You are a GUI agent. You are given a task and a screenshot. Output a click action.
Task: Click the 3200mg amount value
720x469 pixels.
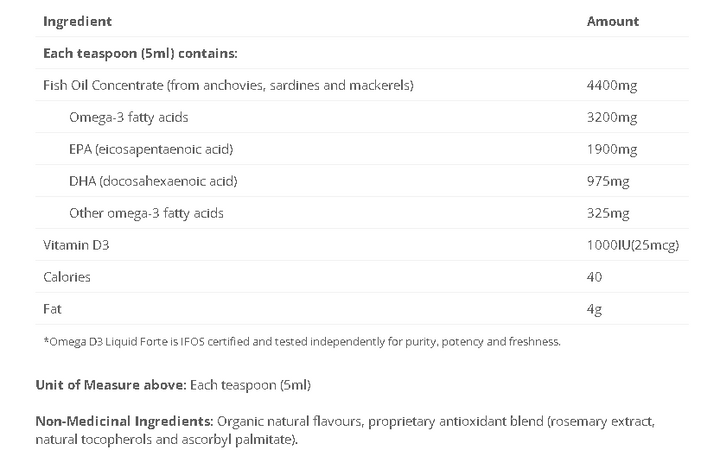(611, 117)
